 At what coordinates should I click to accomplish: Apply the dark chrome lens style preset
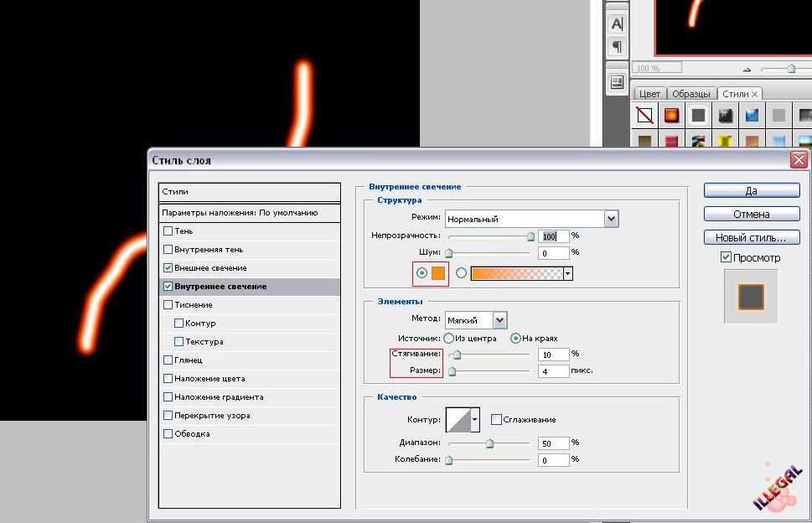point(726,115)
